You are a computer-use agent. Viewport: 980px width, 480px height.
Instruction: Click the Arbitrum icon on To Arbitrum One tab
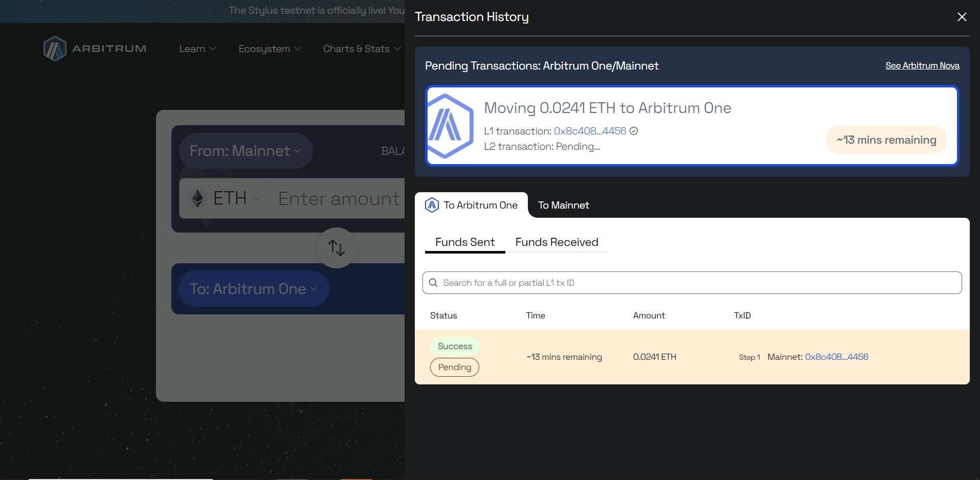pos(432,205)
